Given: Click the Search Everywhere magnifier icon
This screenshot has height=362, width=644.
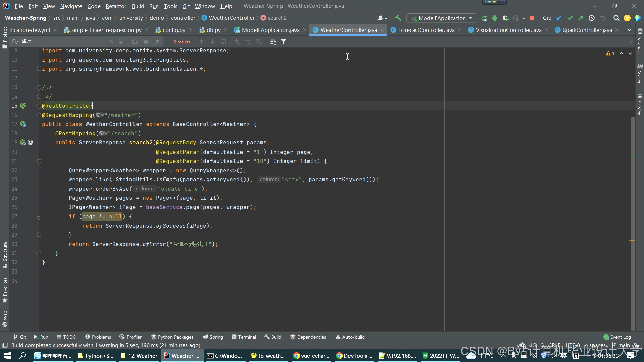Looking at the screenshot, I should tap(616, 18).
